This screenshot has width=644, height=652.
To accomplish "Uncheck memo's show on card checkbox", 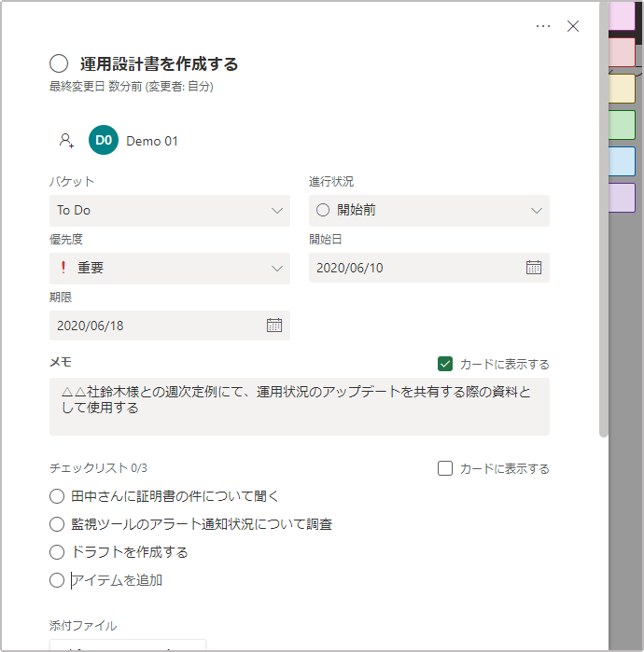I will tap(445, 364).
